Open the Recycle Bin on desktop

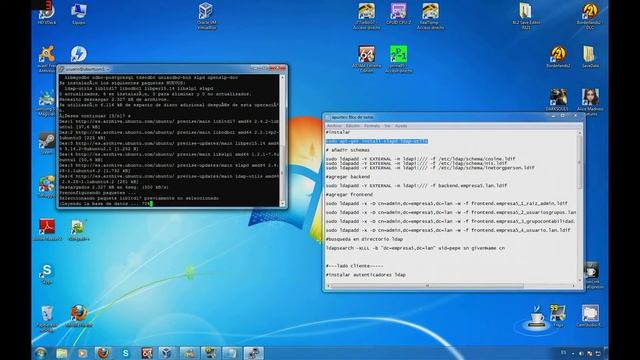(x=47, y=318)
